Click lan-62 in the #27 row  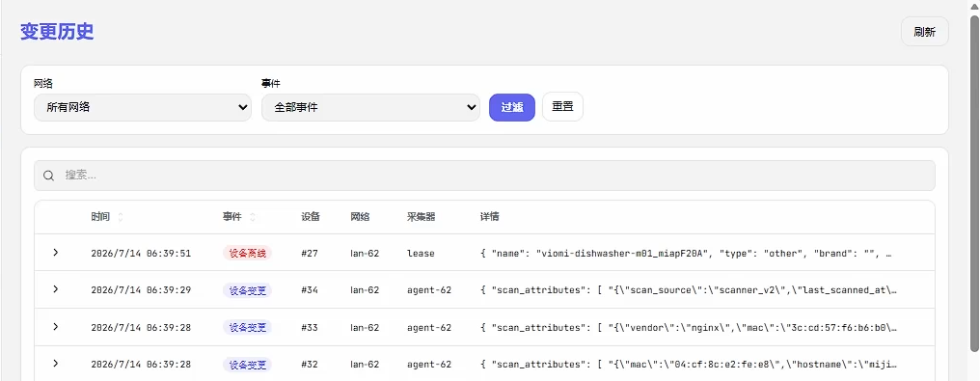(x=365, y=254)
